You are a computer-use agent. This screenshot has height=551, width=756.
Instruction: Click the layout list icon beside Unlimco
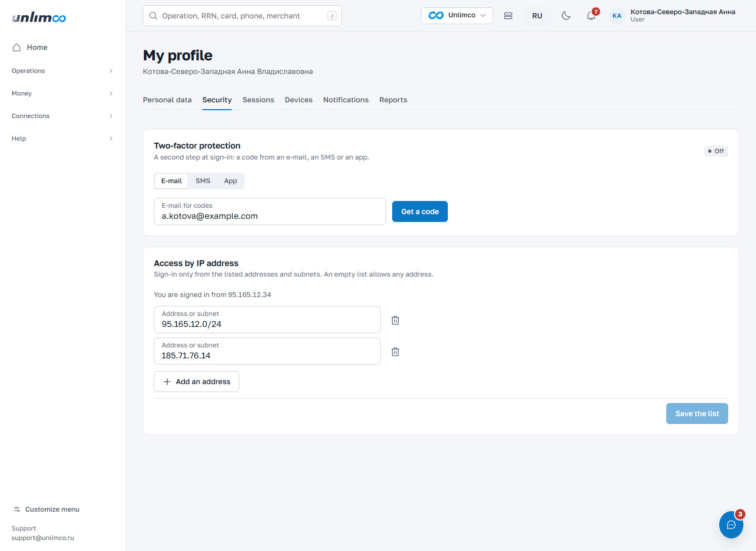coord(508,16)
